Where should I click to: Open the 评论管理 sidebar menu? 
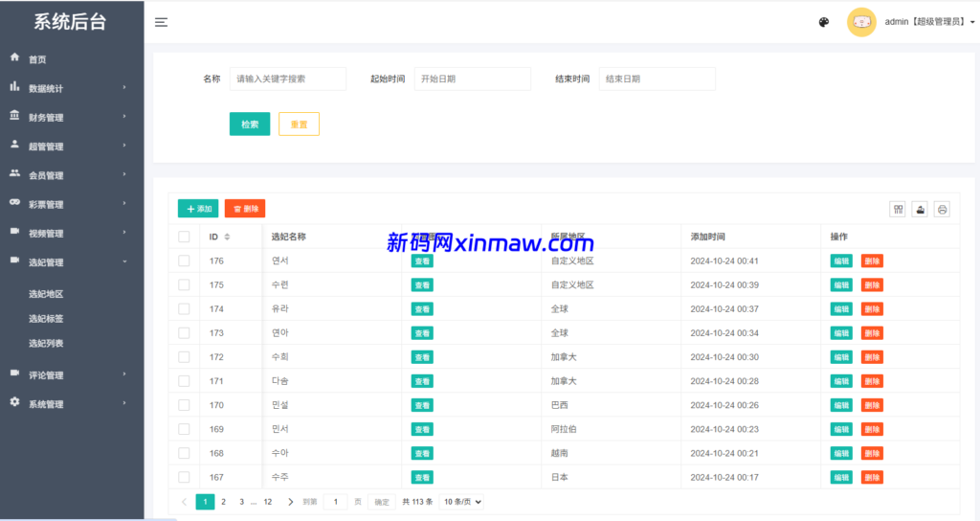click(72, 375)
